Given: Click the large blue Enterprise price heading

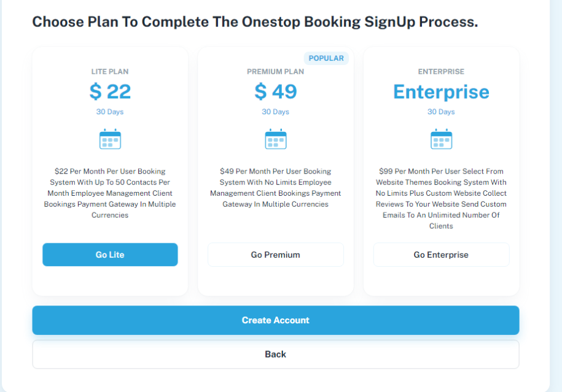Looking at the screenshot, I should [441, 92].
